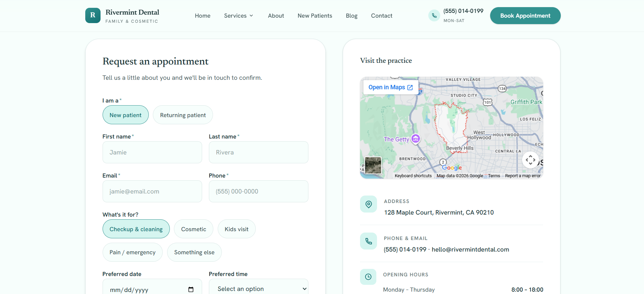644x294 pixels.
Task: Choose Cosmetic as visit reason
Action: 194,229
